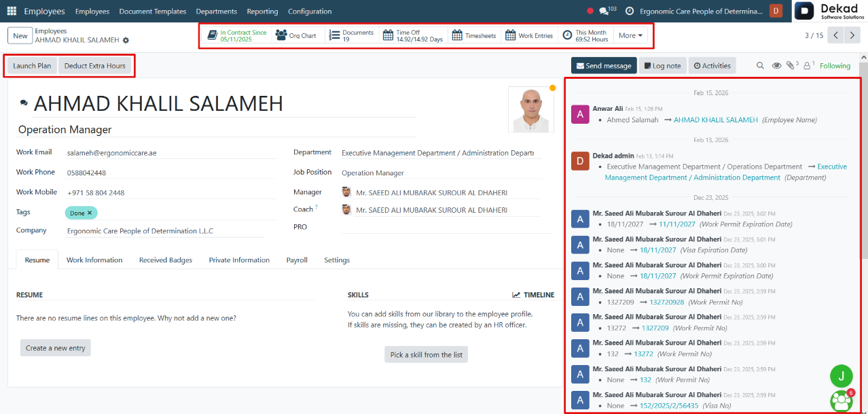Screen dimensions: 868x414
Task: Open the Time Off stat button
Action: click(413, 35)
